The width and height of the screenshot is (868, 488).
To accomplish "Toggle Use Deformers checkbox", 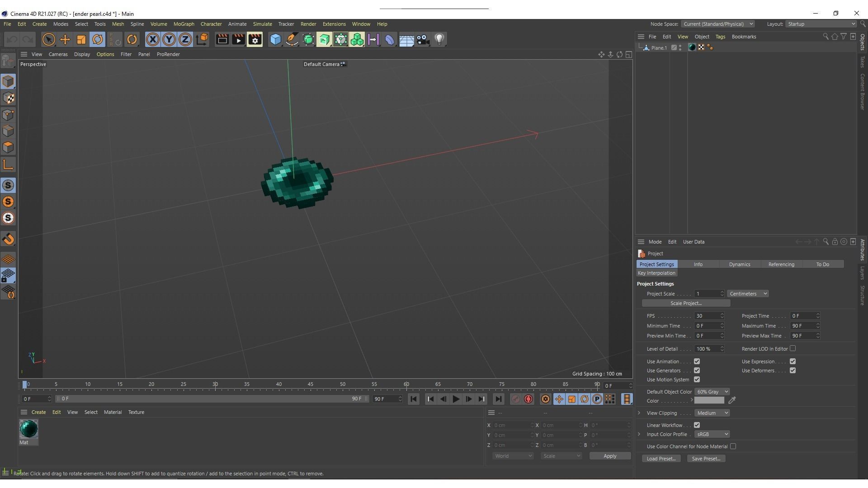I will coord(793,371).
